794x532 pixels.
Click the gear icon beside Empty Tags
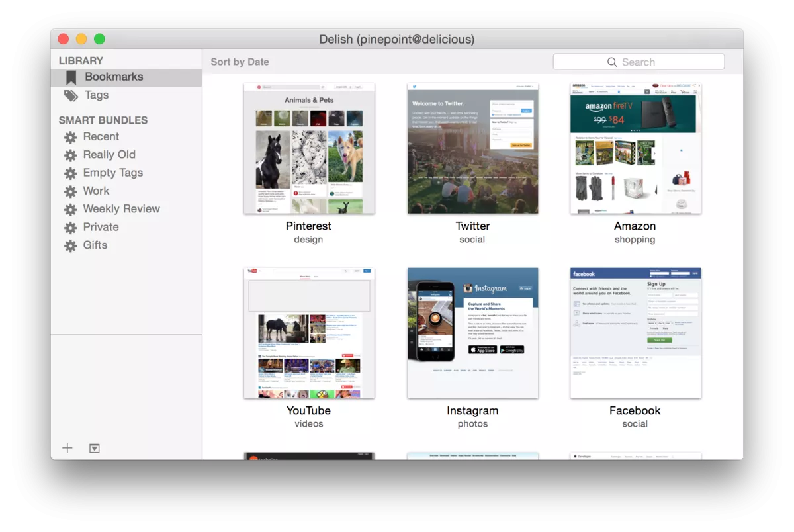pos(70,173)
